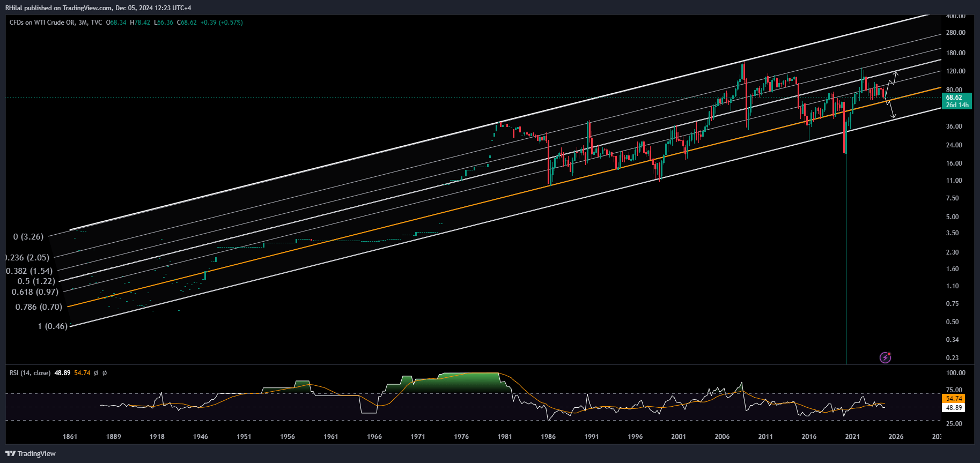980x463 pixels.
Task: Click the high value H78.42 in legend
Action: [x=140, y=23]
